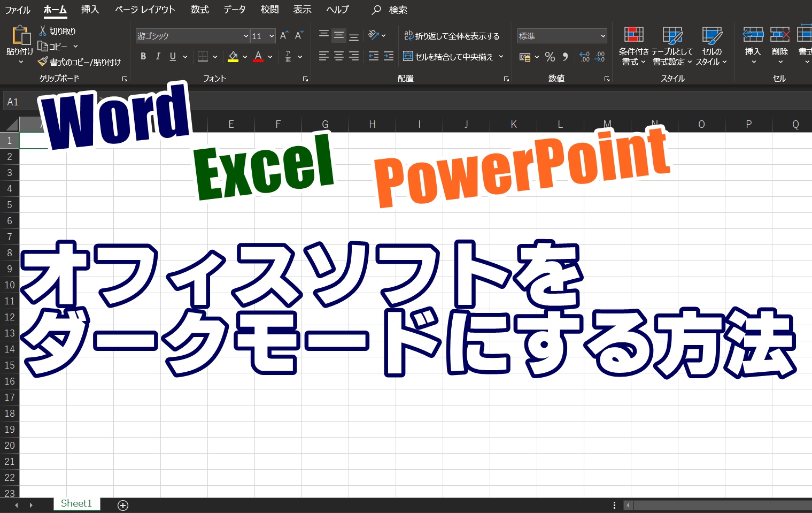Add a new sheet with plus icon
Viewport: 812px width, 513px height.
click(123, 506)
